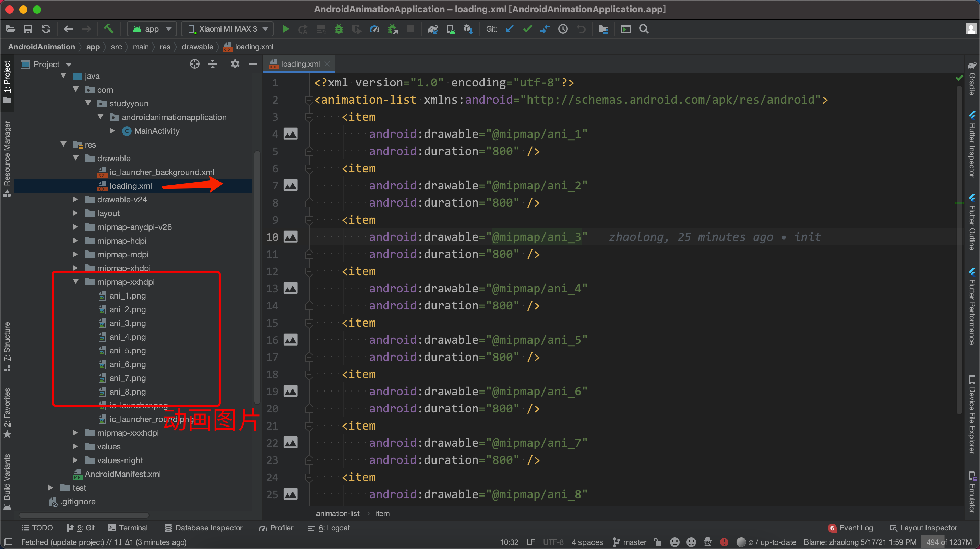Select the loading.xml editor tab
This screenshot has width=980, height=549.
tap(300, 64)
